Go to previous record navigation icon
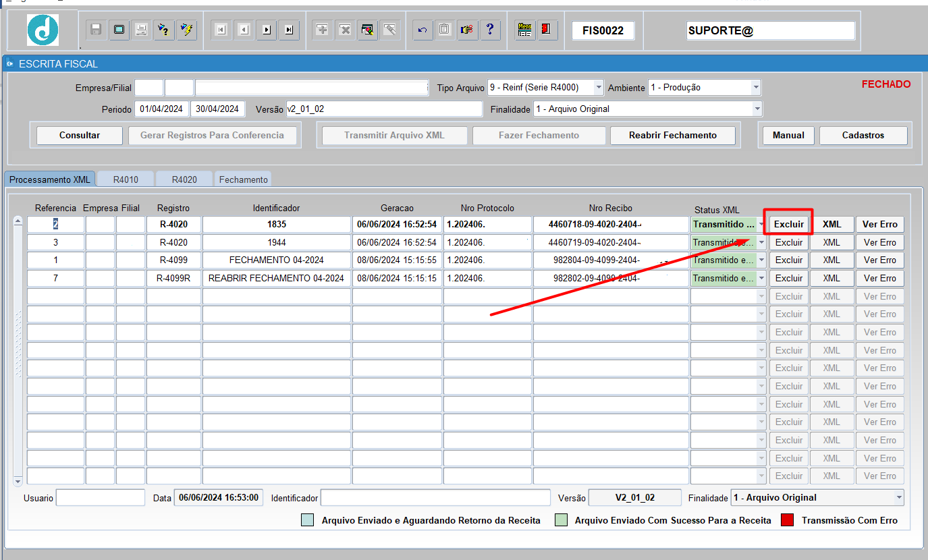Screen dimensions: 928x560 tap(244, 30)
